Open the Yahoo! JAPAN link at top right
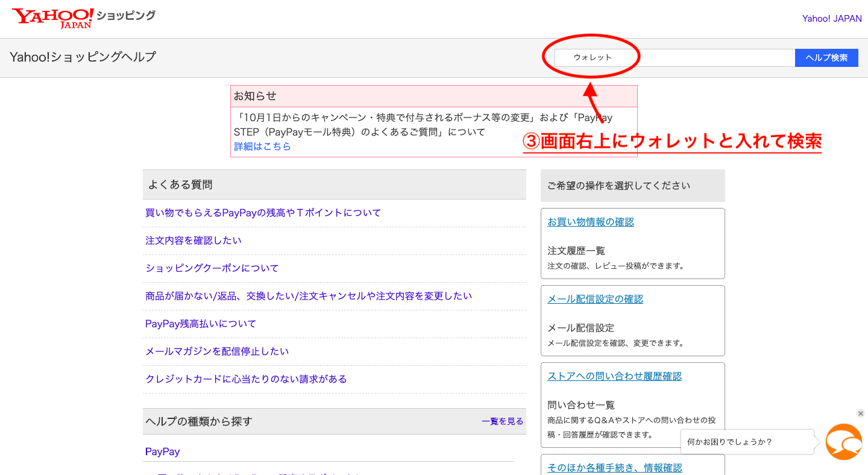Image resolution: width=868 pixels, height=475 pixels. click(x=832, y=19)
